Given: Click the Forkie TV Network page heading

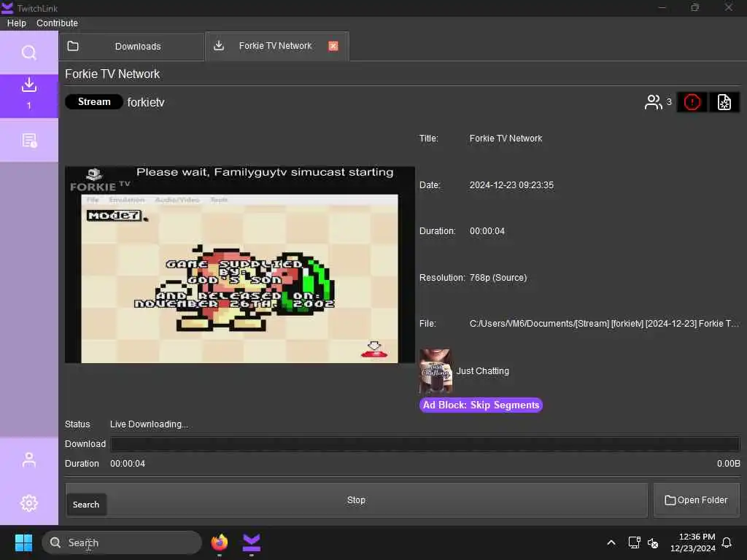Looking at the screenshot, I should (x=112, y=74).
